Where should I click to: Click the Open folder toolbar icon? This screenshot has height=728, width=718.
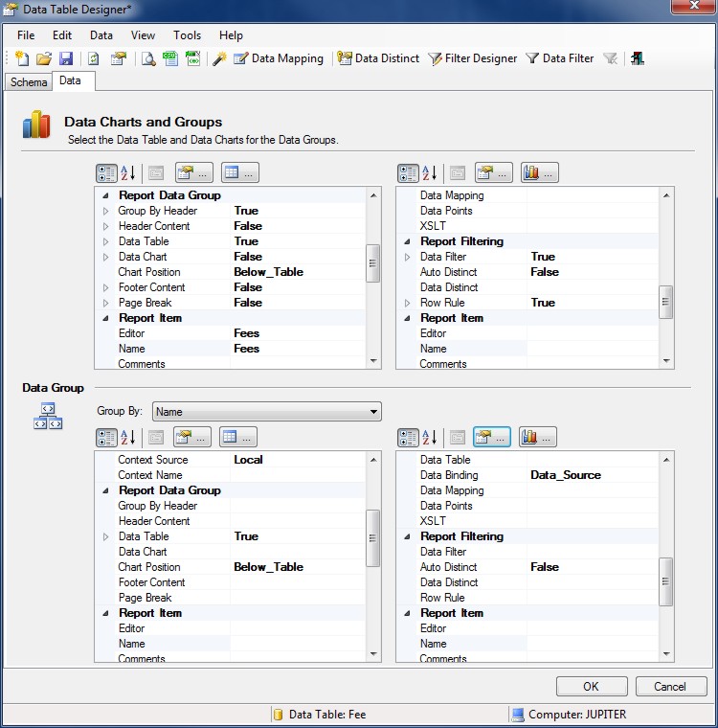pyautogui.click(x=44, y=58)
